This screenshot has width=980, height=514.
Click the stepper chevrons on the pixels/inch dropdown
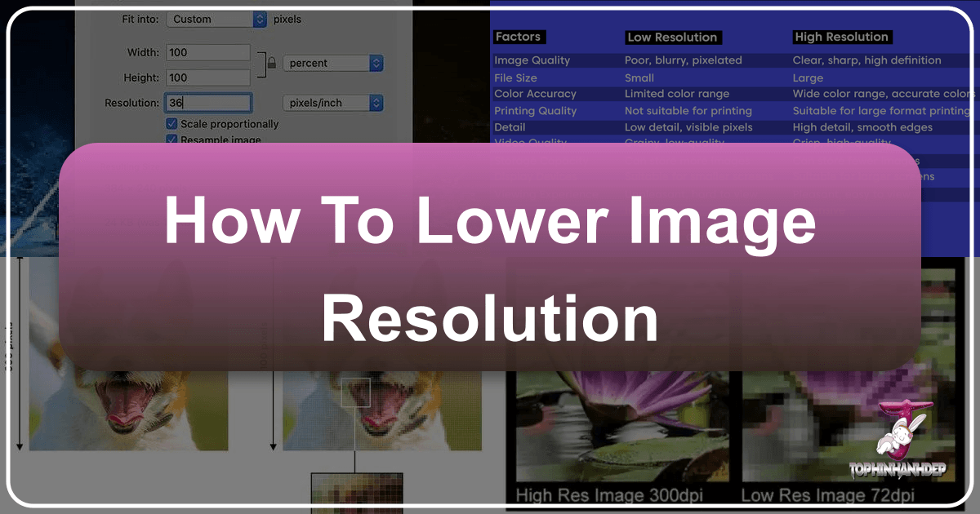(x=376, y=103)
